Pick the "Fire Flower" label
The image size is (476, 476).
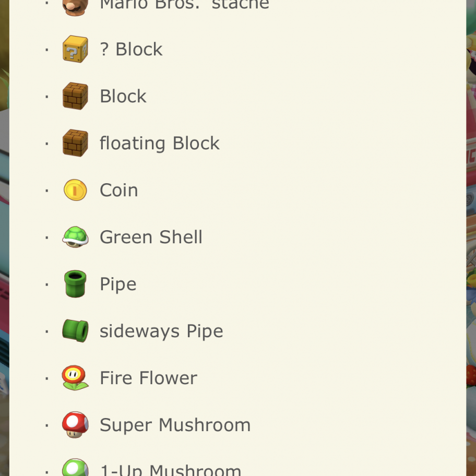pos(148,378)
